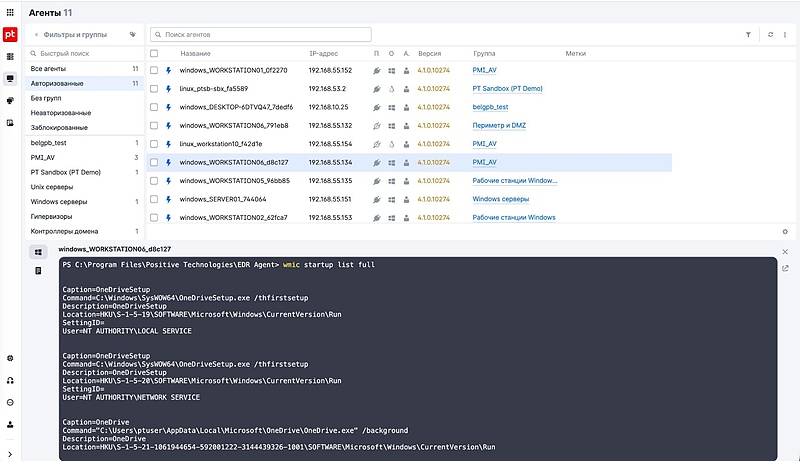The height and width of the screenshot is (461, 800).
Task: Open the apps grid menu icon
Action: click(x=10, y=13)
